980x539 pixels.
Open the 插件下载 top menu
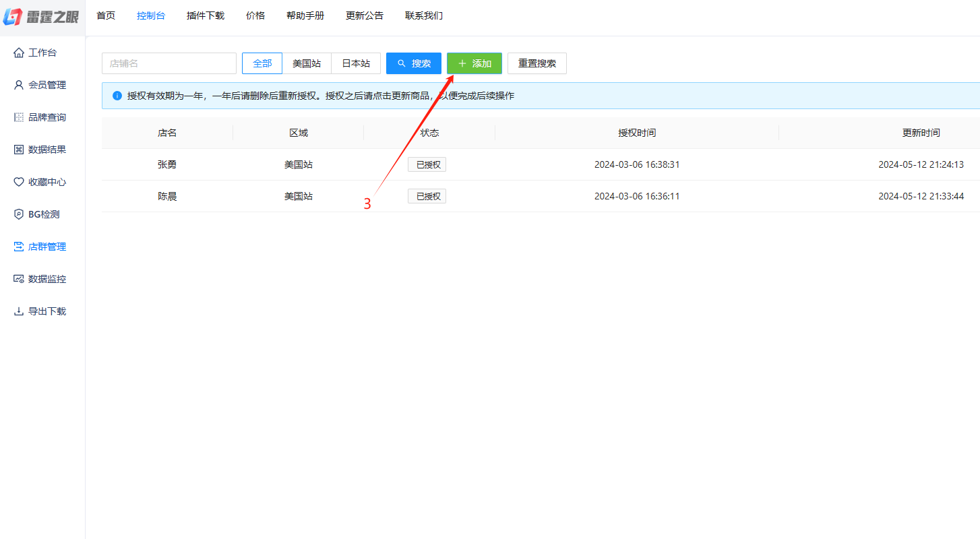coord(206,15)
